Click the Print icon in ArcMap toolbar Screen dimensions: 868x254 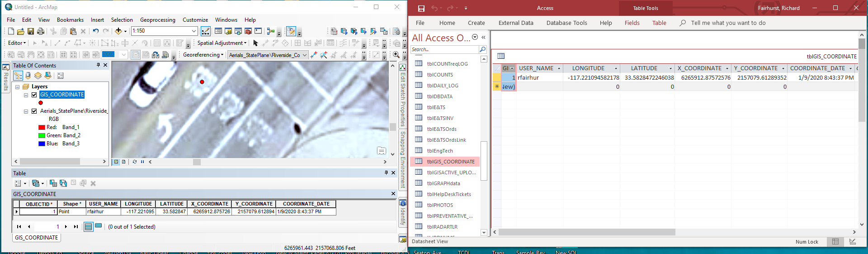pos(41,31)
